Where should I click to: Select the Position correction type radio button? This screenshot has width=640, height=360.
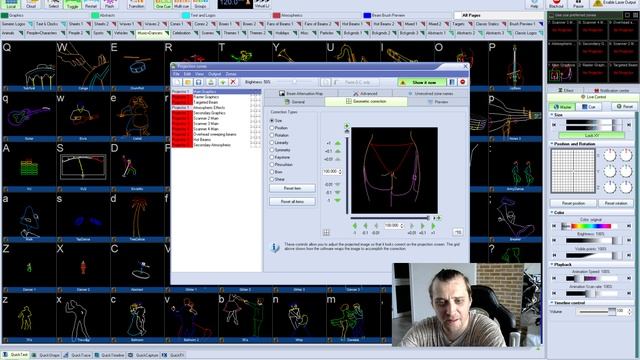272,128
